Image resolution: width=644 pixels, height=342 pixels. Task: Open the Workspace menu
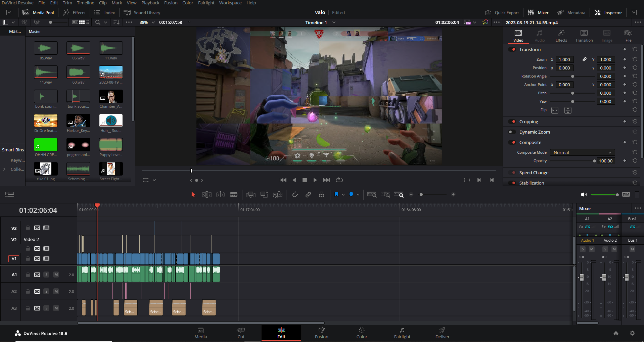(x=230, y=3)
